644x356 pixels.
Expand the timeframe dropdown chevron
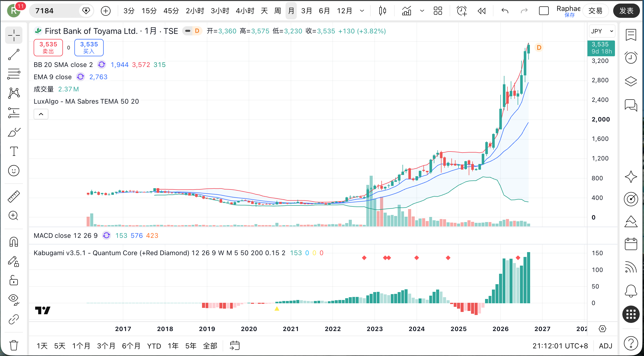[362, 11]
